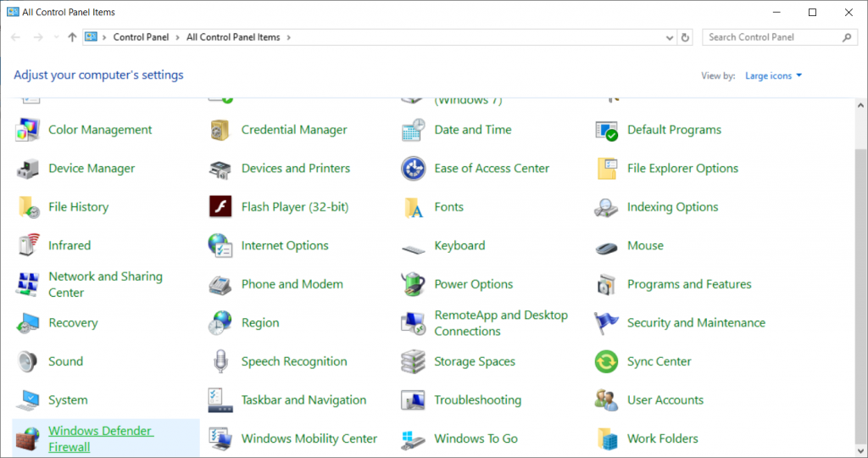Image resolution: width=868 pixels, height=458 pixels.
Task: Click the Back navigation arrow
Action: pyautogui.click(x=15, y=37)
